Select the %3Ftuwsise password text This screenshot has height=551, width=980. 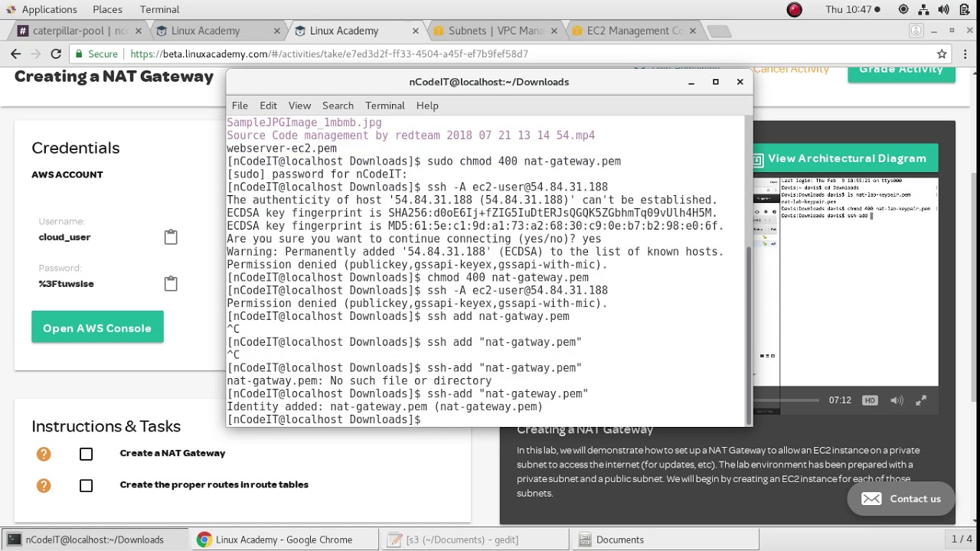click(x=66, y=284)
